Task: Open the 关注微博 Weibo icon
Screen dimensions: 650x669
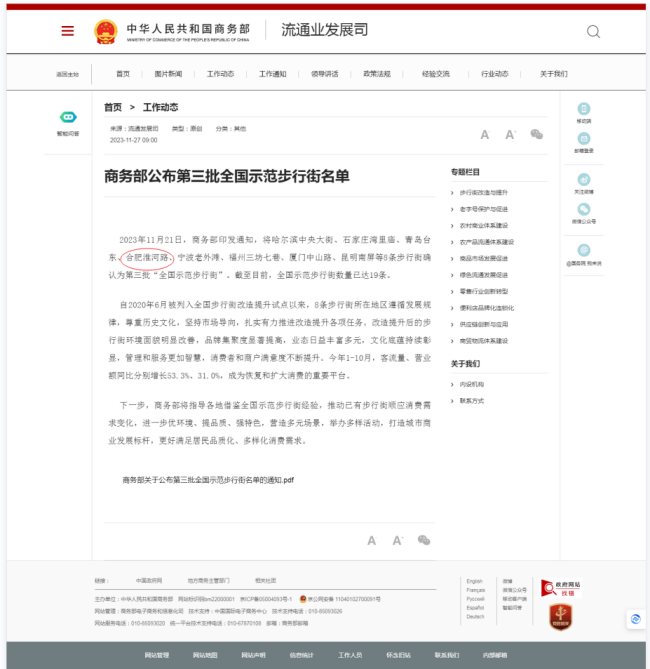Action: click(x=583, y=180)
